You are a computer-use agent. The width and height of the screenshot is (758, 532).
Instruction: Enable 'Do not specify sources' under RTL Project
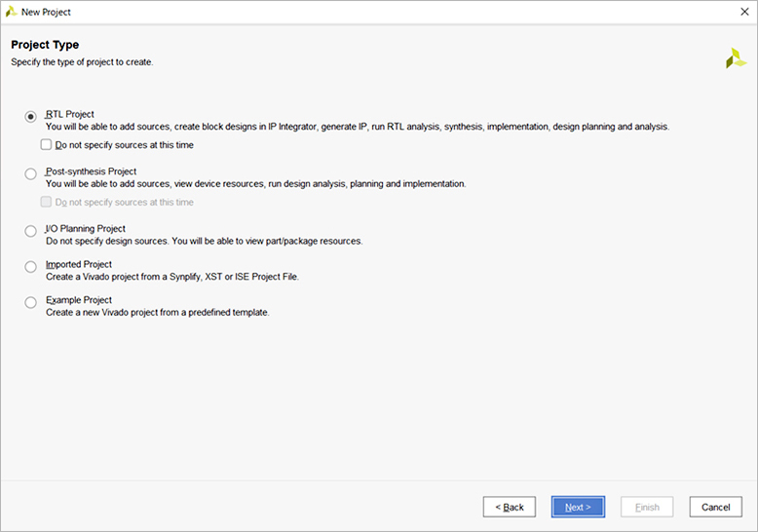click(x=46, y=144)
